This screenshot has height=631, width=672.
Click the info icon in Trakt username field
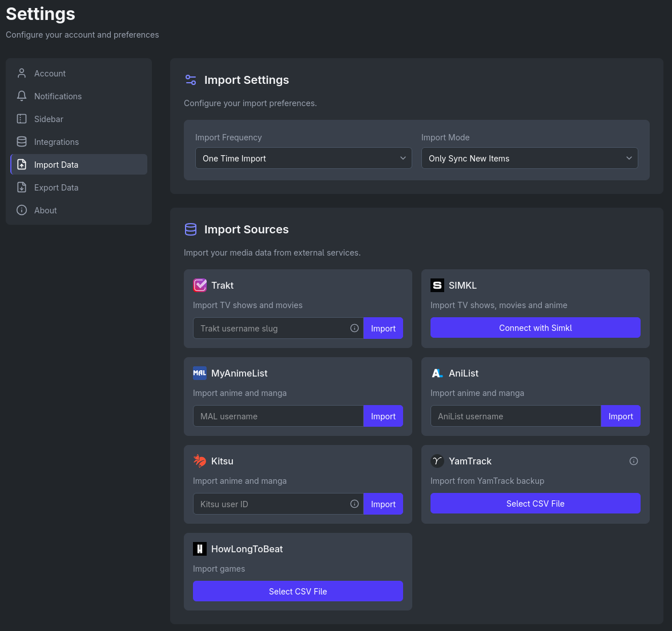pyautogui.click(x=354, y=328)
